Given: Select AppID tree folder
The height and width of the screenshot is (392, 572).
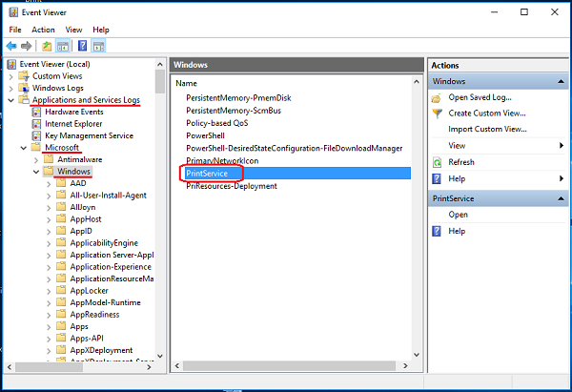Looking at the screenshot, I should [81, 231].
